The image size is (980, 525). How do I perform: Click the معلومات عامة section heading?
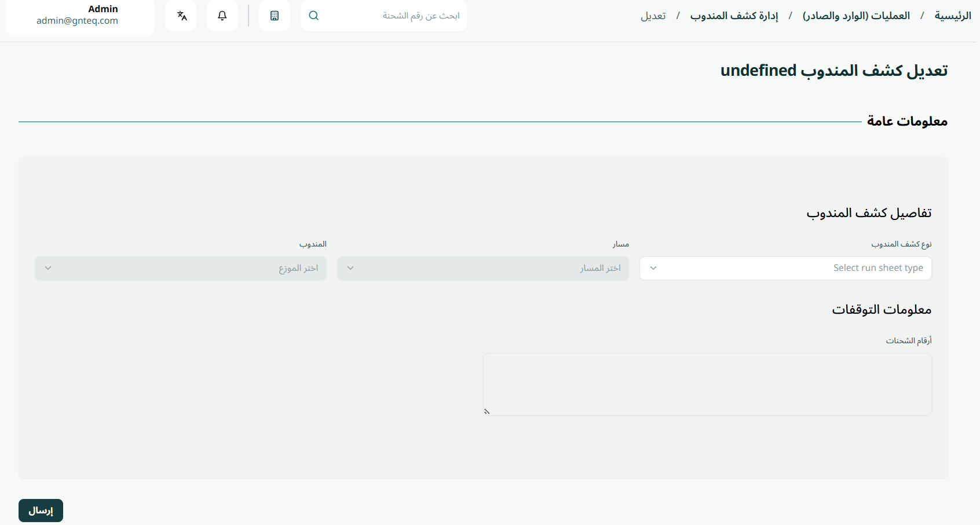907,121
